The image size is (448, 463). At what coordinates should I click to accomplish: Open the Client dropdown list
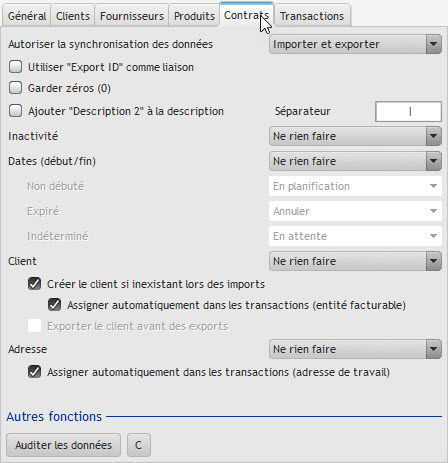(355, 261)
